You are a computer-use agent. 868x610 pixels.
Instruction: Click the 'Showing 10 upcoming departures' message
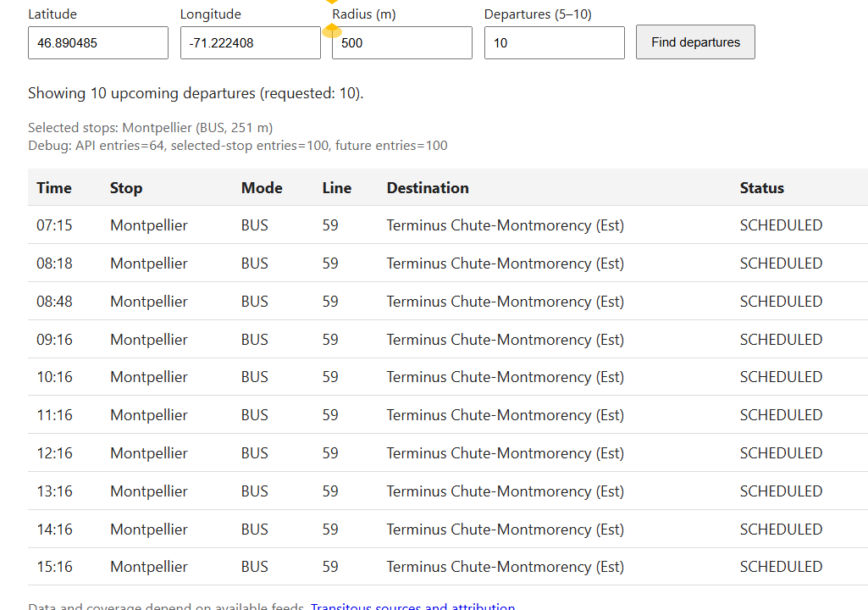tap(196, 93)
